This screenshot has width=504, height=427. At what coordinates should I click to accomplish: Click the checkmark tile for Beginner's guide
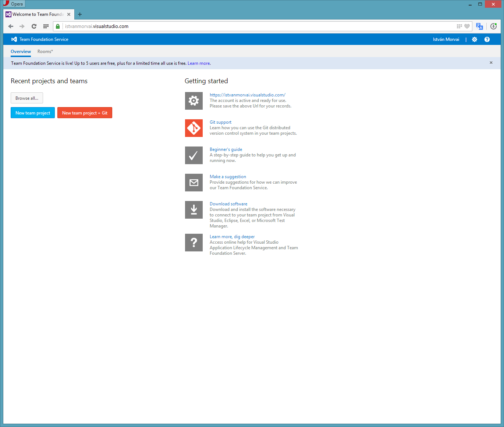(x=194, y=155)
